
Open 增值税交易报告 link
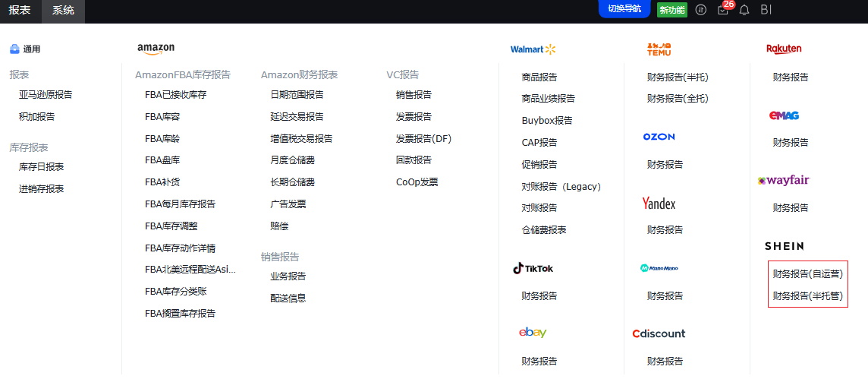pyautogui.click(x=301, y=138)
